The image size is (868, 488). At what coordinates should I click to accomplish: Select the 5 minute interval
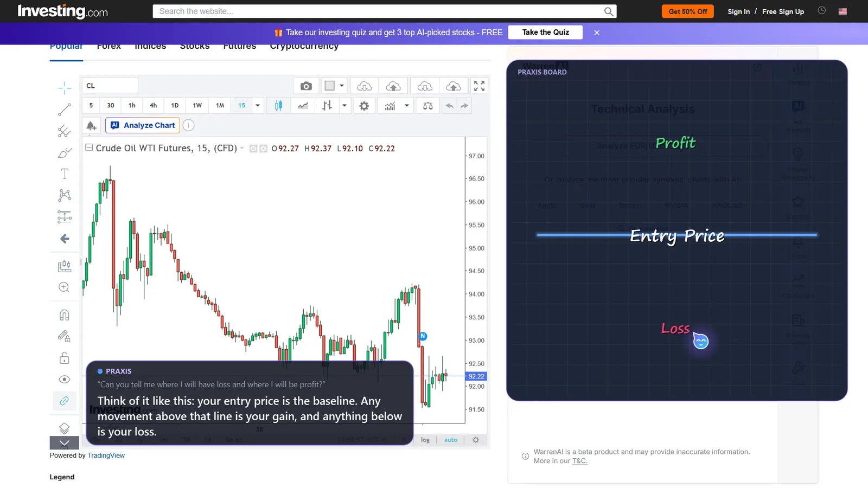[91, 106]
